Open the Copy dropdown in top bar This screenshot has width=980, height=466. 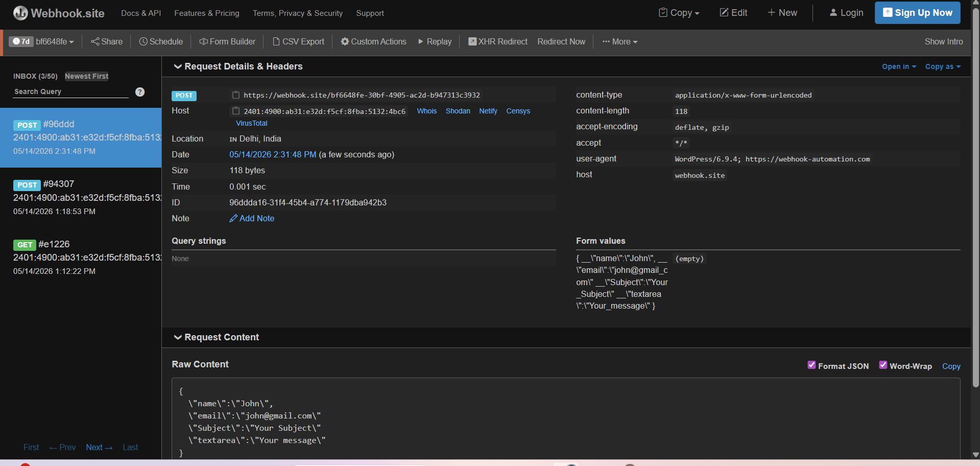pos(679,13)
